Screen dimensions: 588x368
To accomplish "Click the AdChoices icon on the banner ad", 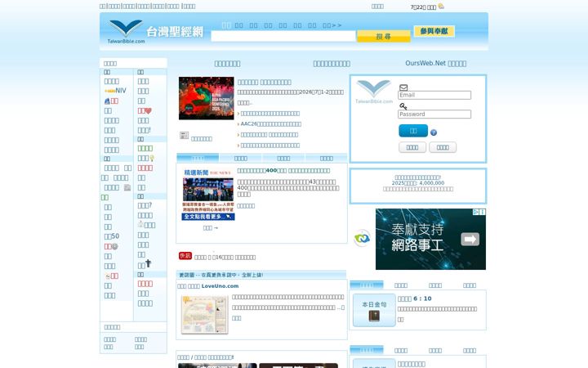I will [475, 212].
